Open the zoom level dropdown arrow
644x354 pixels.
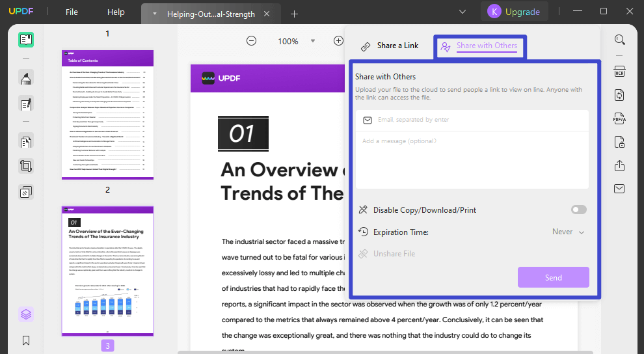313,40
